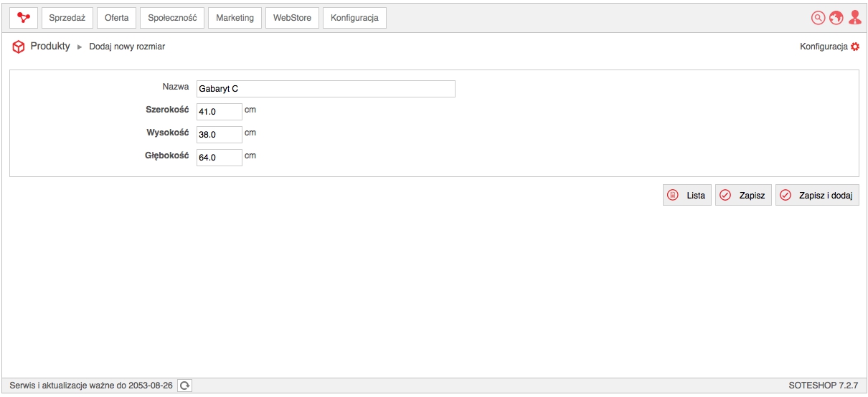This screenshot has width=868, height=397.
Task: Open the WebStore menu
Action: pos(292,18)
